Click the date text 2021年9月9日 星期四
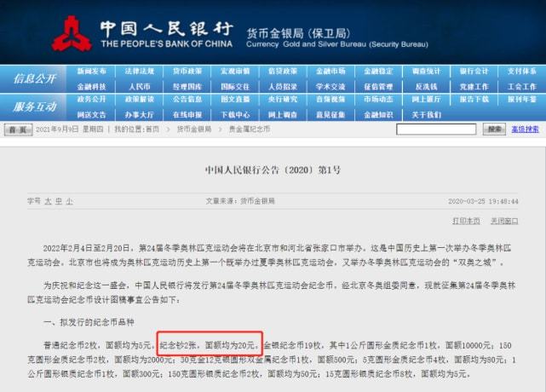The width and height of the screenshot is (546, 392). tap(70, 130)
